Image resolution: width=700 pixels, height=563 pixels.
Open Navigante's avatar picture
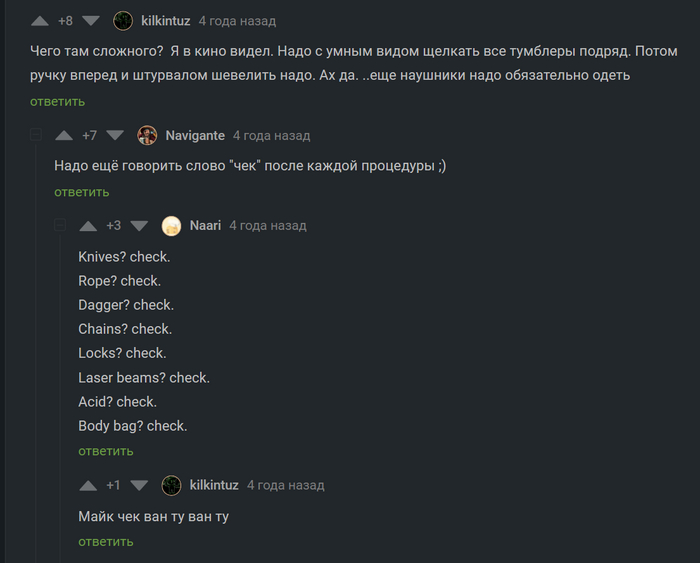147,136
